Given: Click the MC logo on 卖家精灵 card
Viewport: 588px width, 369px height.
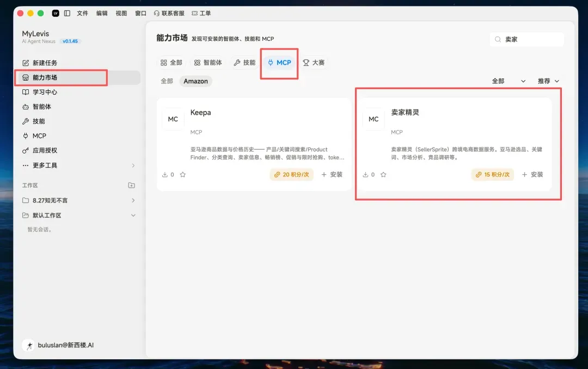Looking at the screenshot, I should click(x=373, y=119).
